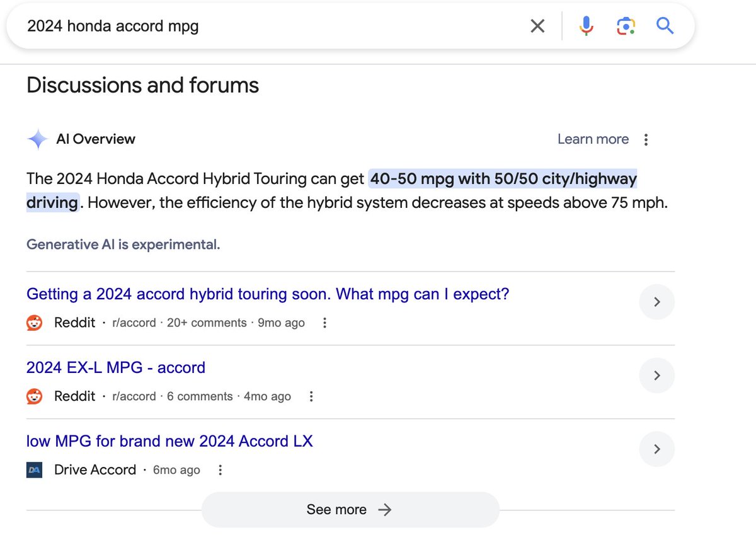Click 'r/accord · 6 comments' text
The image size is (756, 557).
173,396
